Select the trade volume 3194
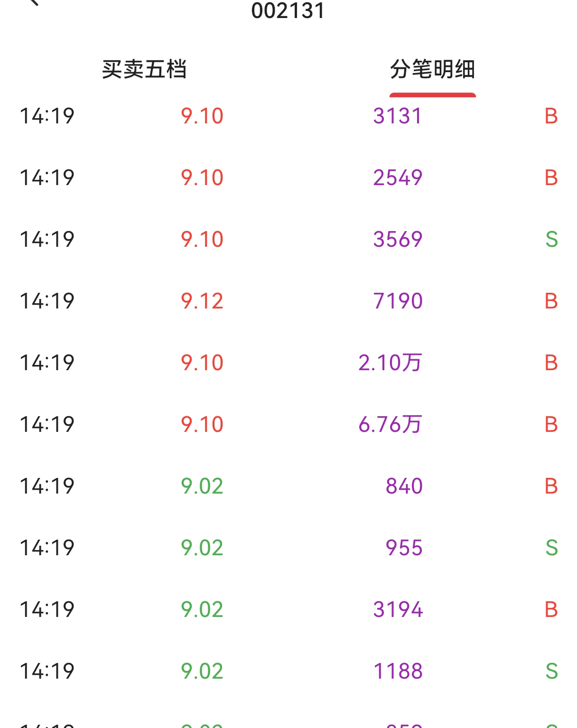 tap(398, 610)
